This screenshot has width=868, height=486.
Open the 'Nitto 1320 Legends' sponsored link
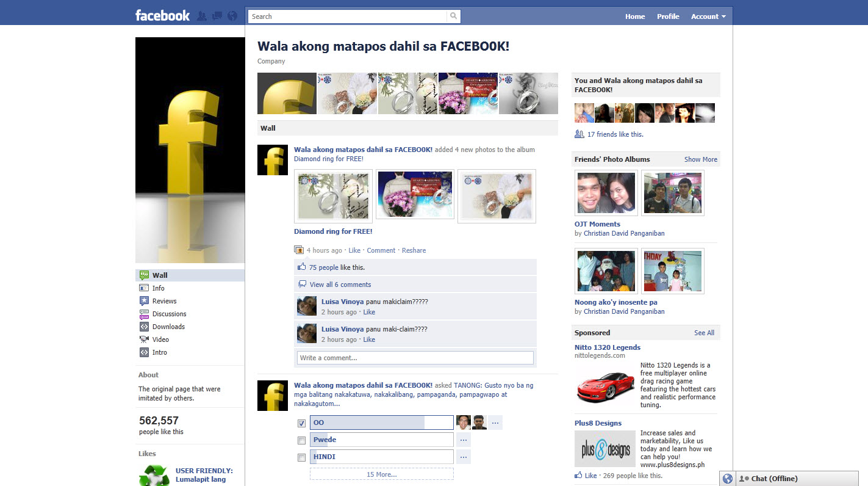point(608,347)
